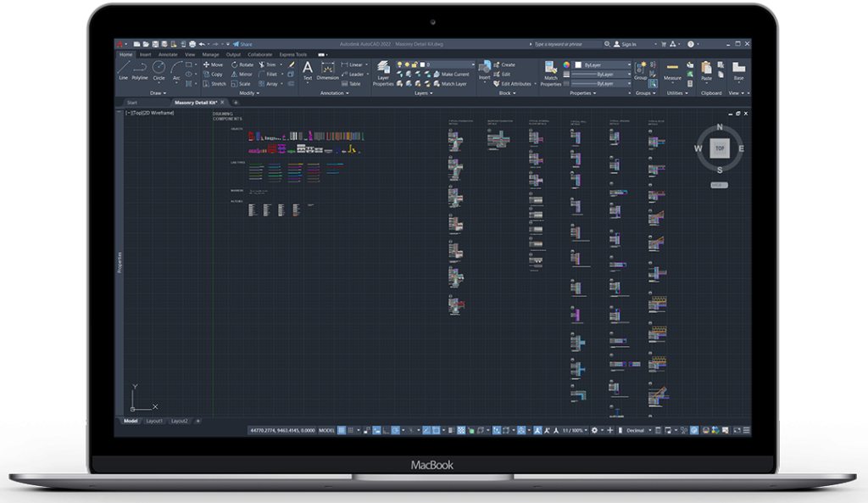The width and height of the screenshot is (868, 503).
Task: Toggle MODEL space button in status bar
Action: point(326,430)
